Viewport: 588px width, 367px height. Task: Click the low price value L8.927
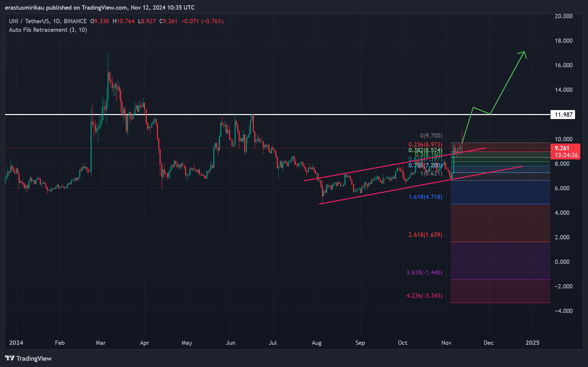[x=147, y=21]
